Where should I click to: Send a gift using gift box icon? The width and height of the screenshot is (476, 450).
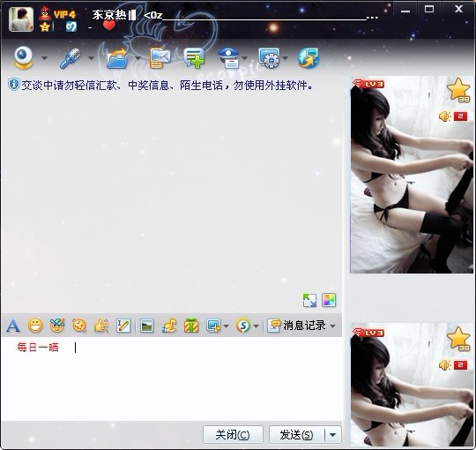pos(191,326)
